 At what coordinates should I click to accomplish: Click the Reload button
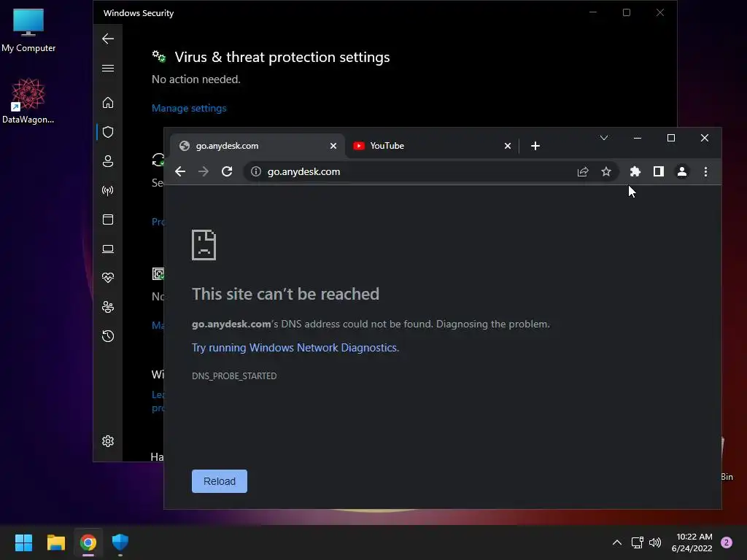pyautogui.click(x=220, y=481)
